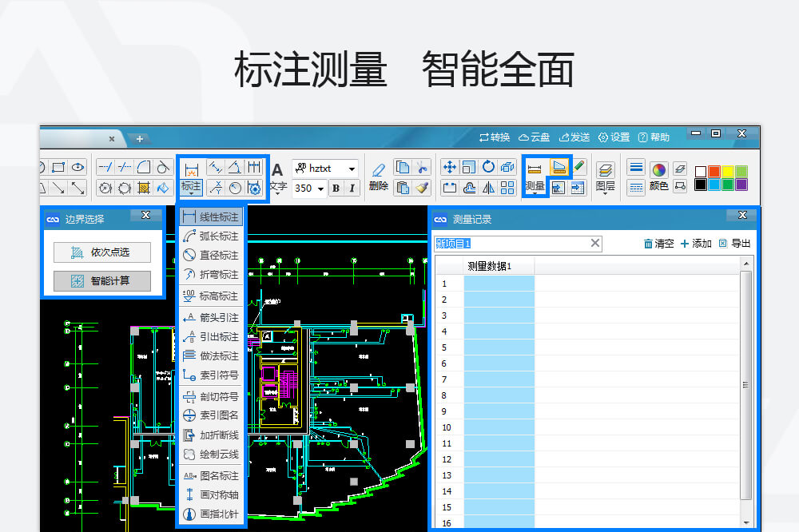Pick the red color swatch
The height and width of the screenshot is (532, 799).
pyautogui.click(x=714, y=172)
